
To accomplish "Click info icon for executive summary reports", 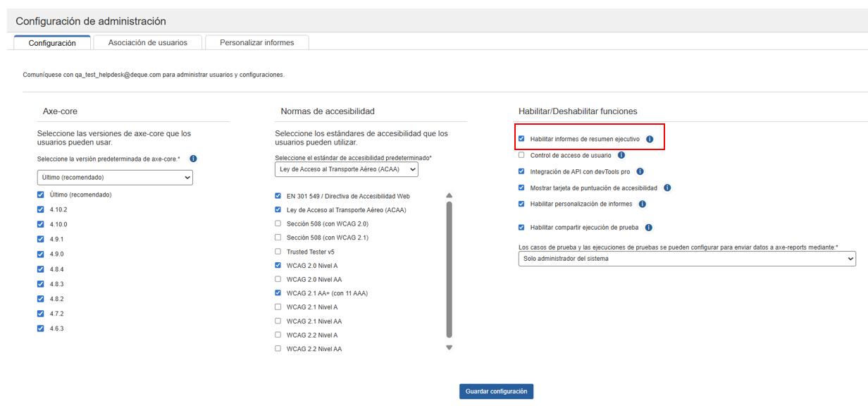I will click(650, 139).
